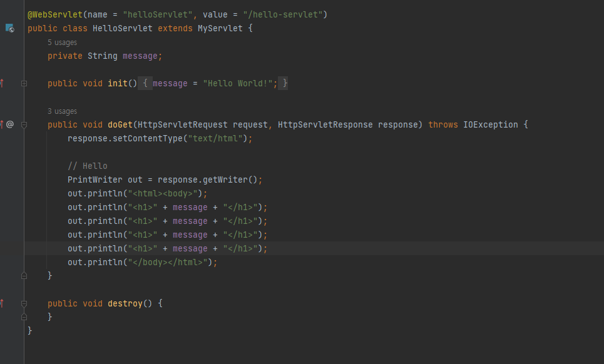Collapse doGet from its closing brace fold marker
This screenshot has width=604, height=364.
(24, 275)
